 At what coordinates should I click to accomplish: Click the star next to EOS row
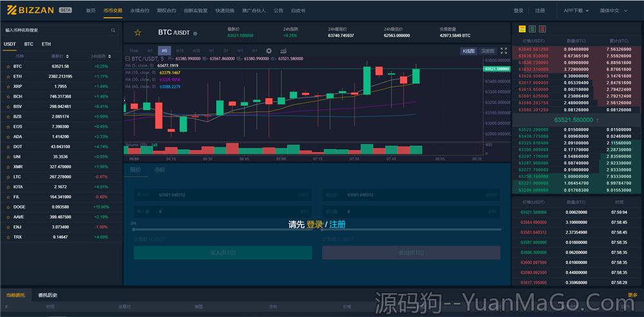point(8,127)
